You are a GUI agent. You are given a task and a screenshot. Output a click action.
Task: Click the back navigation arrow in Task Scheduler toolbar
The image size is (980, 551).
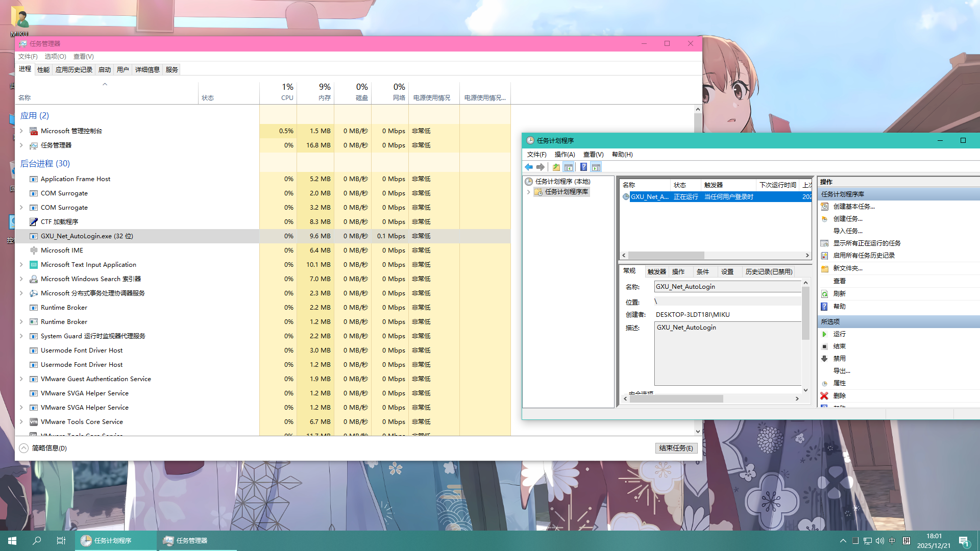pyautogui.click(x=528, y=167)
